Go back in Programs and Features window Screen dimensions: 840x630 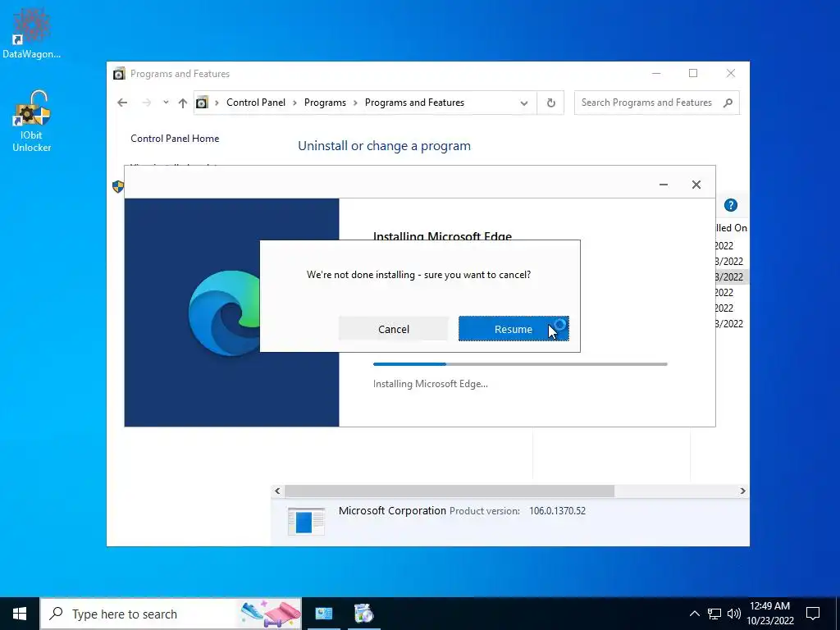(122, 103)
